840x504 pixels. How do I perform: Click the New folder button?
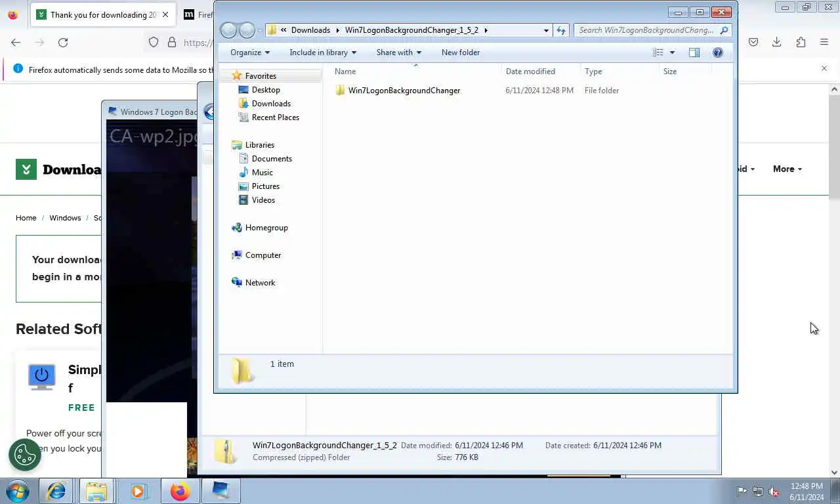click(x=461, y=52)
